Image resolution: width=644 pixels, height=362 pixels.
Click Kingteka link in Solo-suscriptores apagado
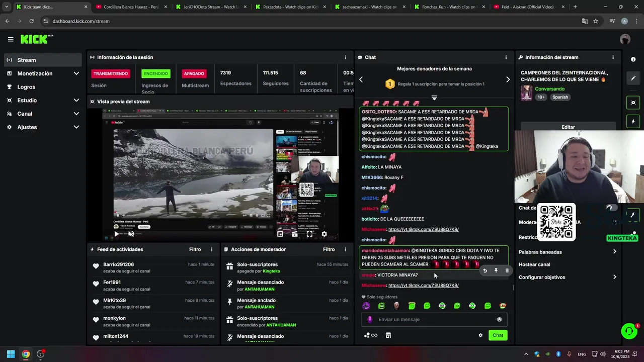(x=271, y=271)
